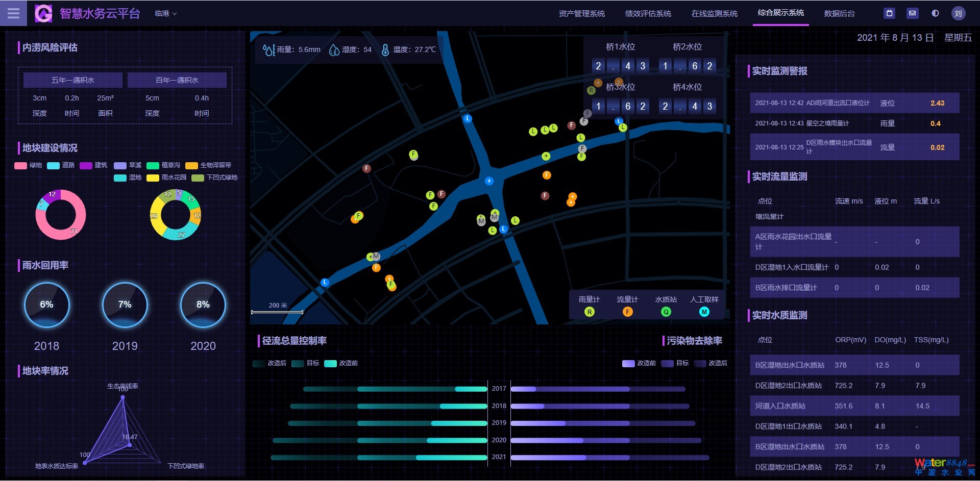Click the 雨量计 R legend icon

[589, 312]
